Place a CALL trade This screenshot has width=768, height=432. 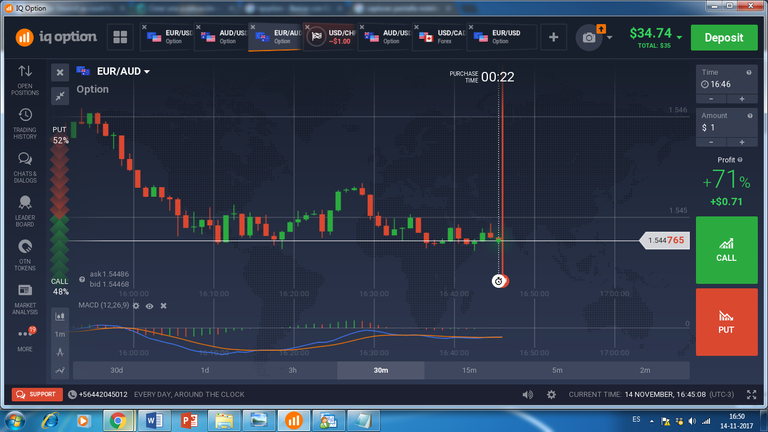coord(726,250)
